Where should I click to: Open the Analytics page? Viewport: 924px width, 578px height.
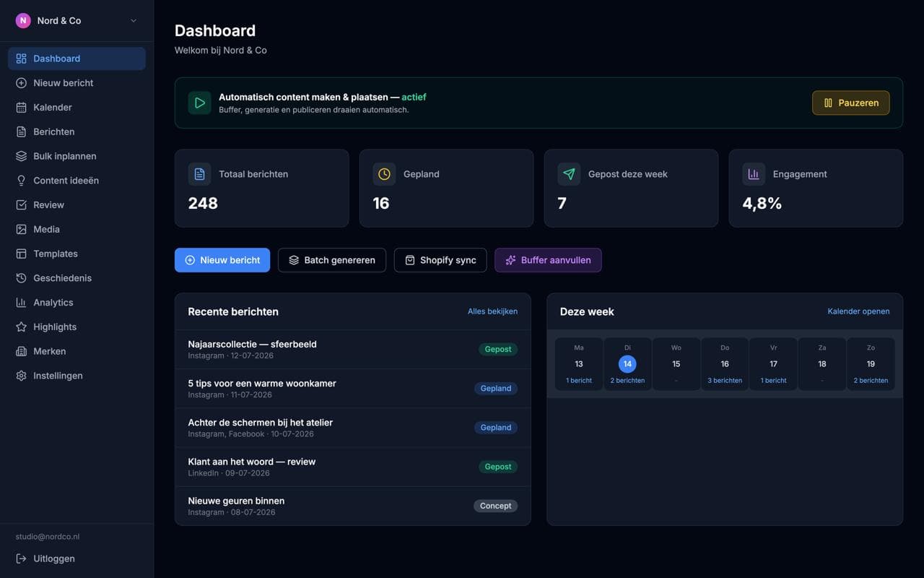click(x=77, y=303)
